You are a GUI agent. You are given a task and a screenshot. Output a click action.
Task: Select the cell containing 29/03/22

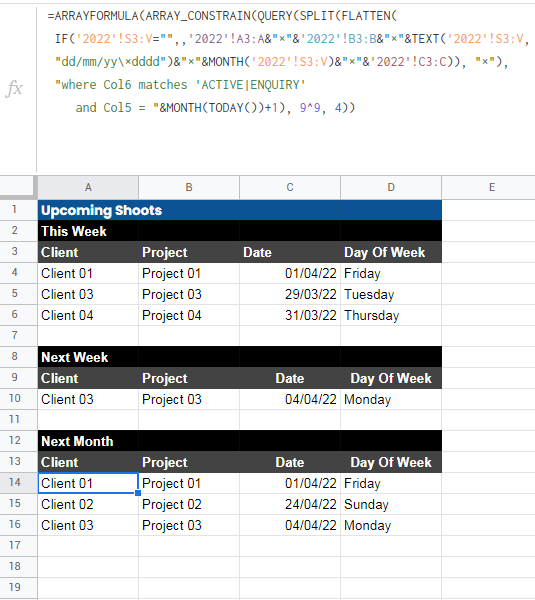pos(290,294)
